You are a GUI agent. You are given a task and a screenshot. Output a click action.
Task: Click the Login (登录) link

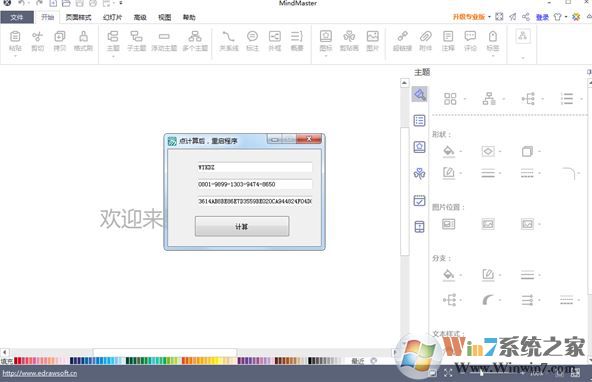click(x=542, y=17)
